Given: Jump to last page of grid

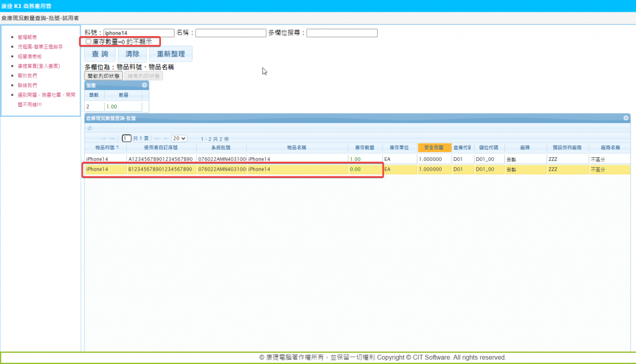Looking at the screenshot, I should [x=166, y=139].
